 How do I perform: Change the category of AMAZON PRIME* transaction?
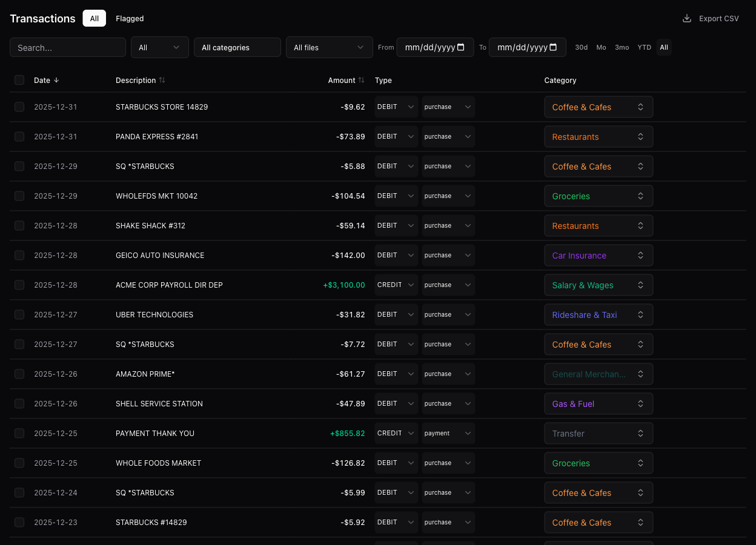pos(598,374)
